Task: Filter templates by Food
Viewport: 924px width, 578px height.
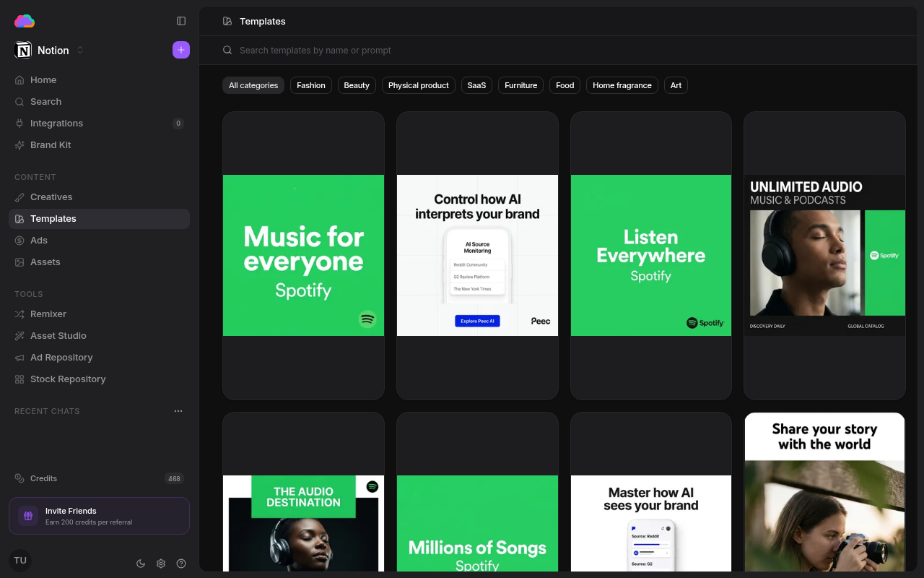Action: click(565, 85)
